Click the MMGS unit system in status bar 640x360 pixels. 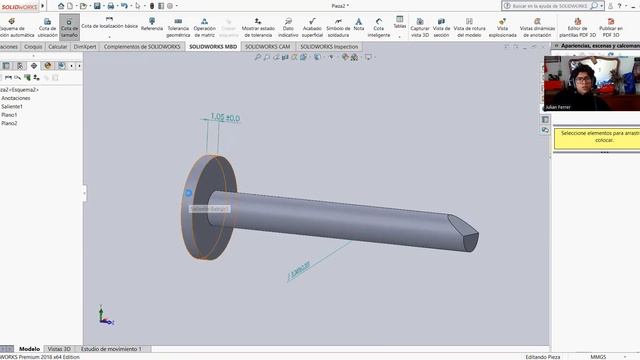pyautogui.click(x=598, y=357)
